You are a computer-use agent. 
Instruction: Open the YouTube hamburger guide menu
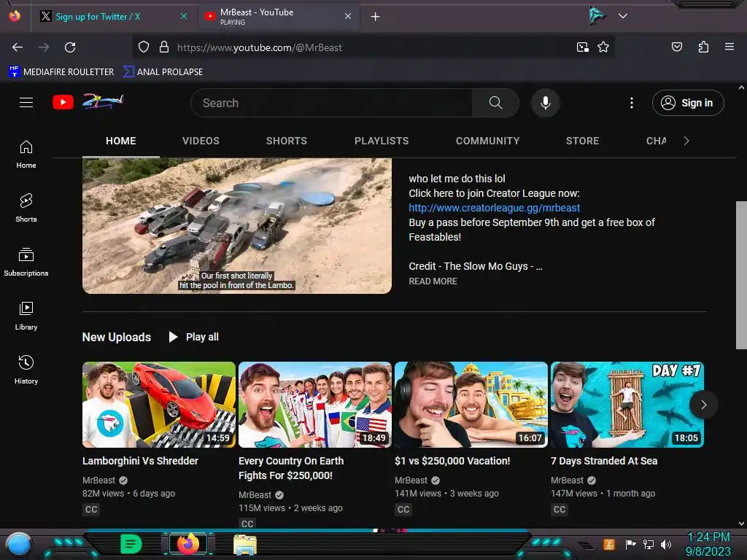click(26, 102)
